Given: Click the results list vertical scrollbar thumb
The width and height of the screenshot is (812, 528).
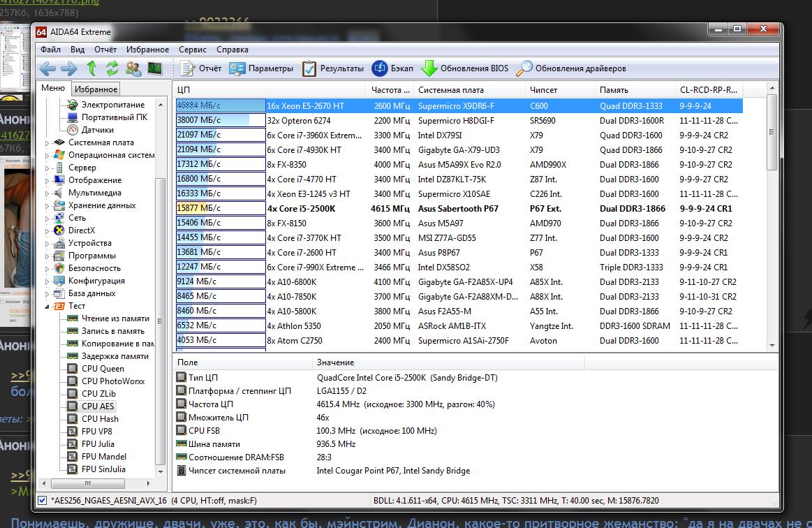Looking at the screenshot, I should coord(772,132).
